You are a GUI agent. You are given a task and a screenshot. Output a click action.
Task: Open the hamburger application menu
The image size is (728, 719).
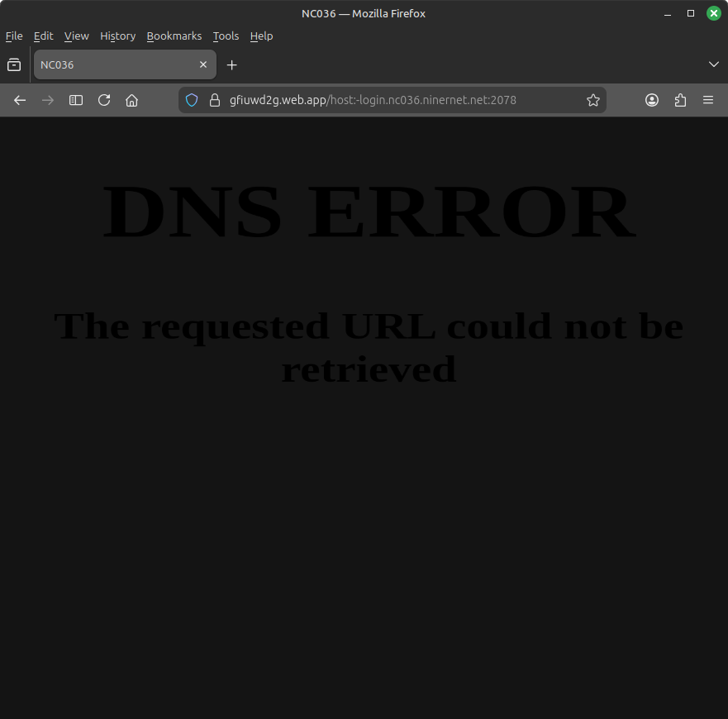point(708,100)
